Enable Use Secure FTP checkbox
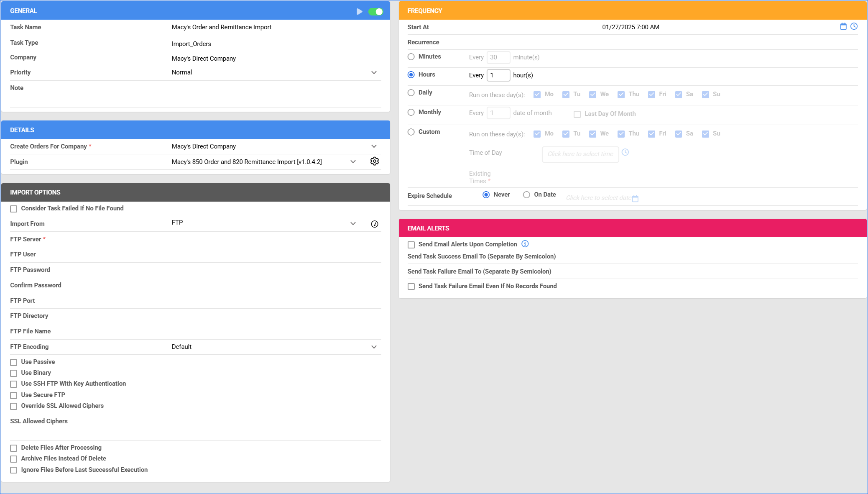 coord(14,395)
